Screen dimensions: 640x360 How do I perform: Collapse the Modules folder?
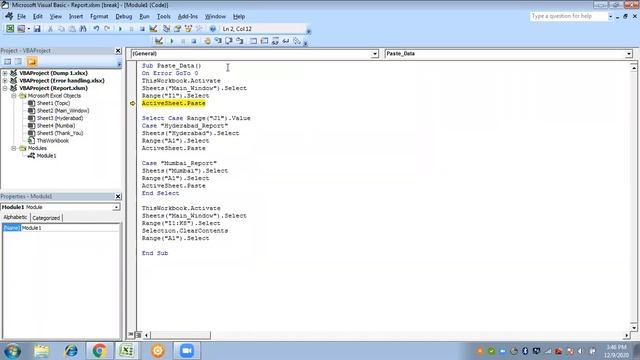14,148
